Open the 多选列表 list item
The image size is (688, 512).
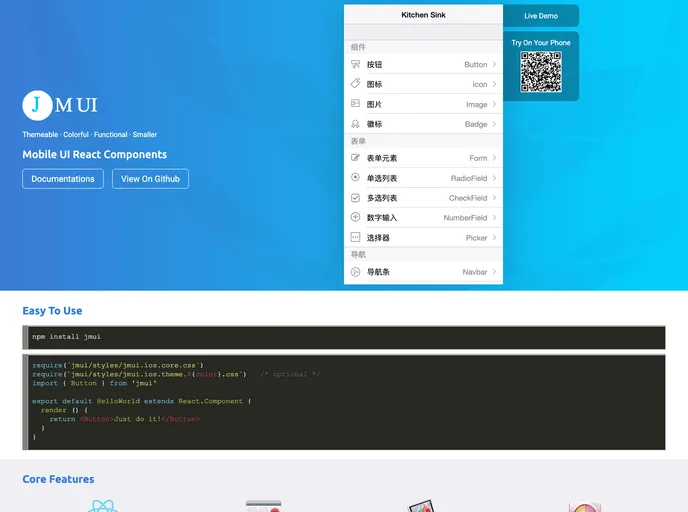(x=423, y=198)
